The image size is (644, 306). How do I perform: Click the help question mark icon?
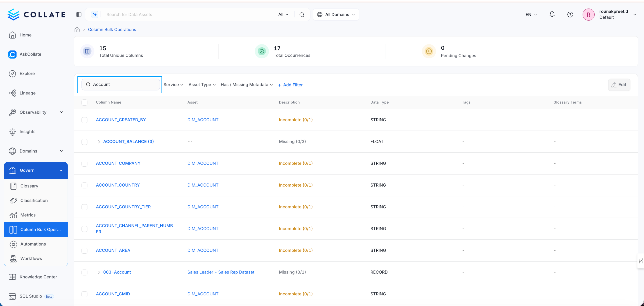coord(570,14)
